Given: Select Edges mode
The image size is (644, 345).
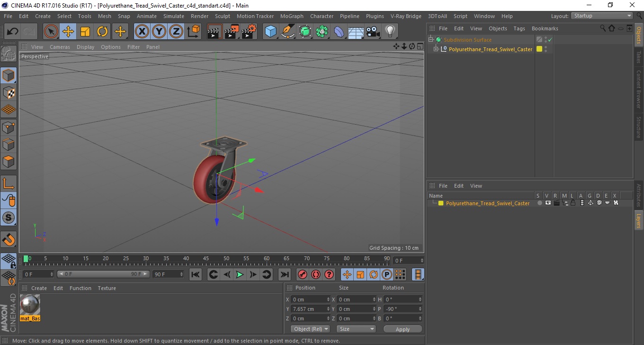Looking at the screenshot, I should (x=9, y=144).
